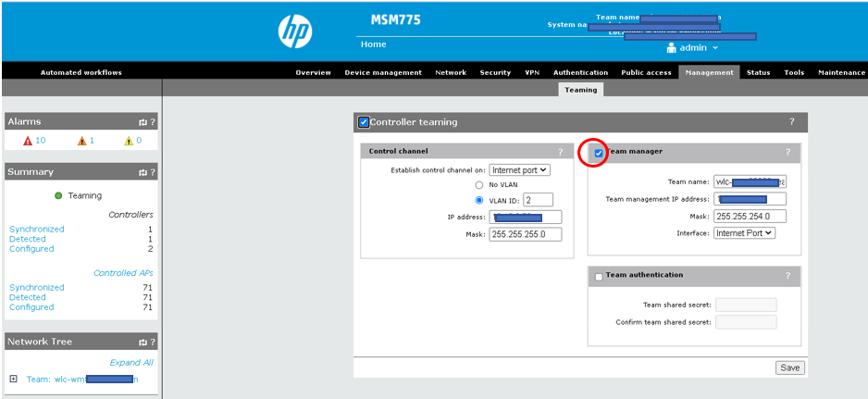The height and width of the screenshot is (399, 868).
Task: Open Establish control channel on dropdown
Action: (x=520, y=170)
